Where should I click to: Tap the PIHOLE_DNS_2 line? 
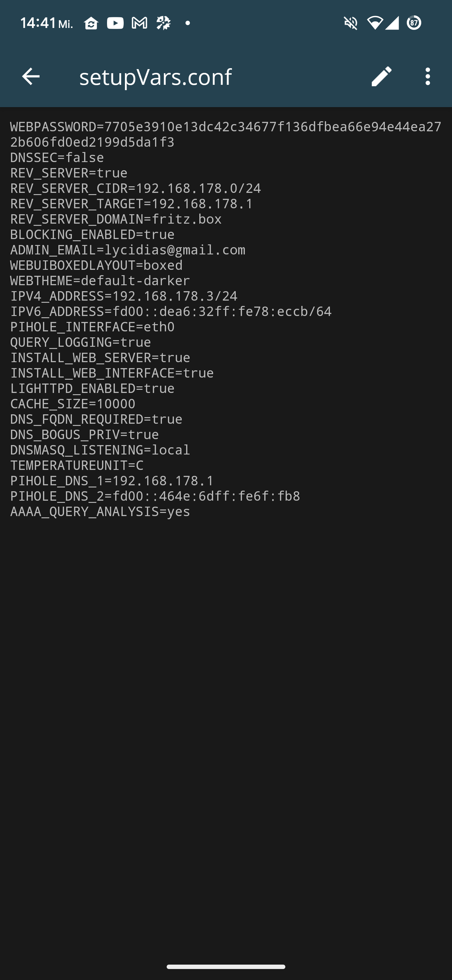click(155, 496)
